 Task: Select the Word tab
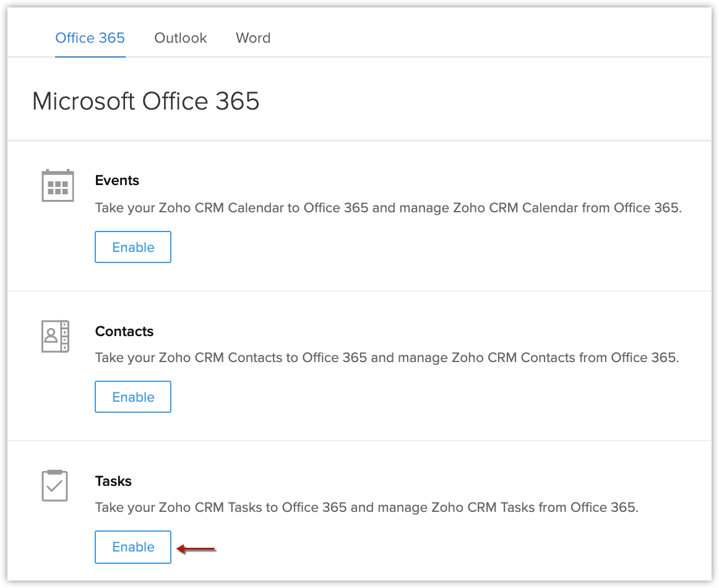(x=253, y=38)
